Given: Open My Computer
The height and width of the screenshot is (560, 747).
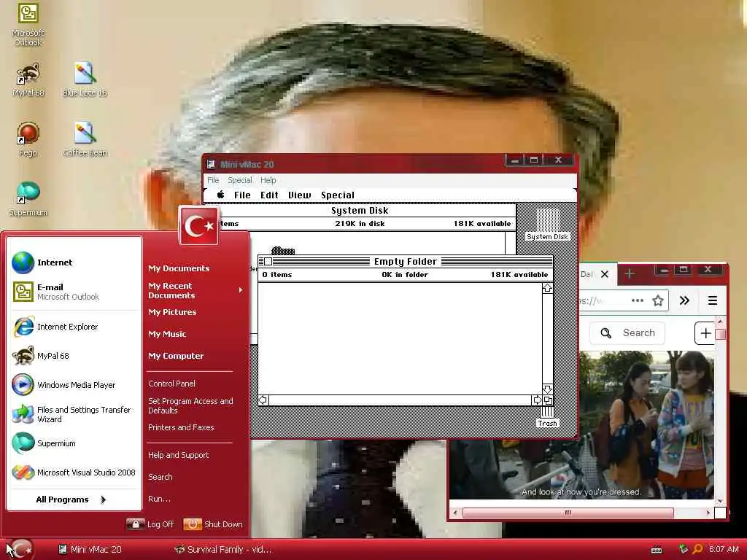Looking at the screenshot, I should point(175,356).
